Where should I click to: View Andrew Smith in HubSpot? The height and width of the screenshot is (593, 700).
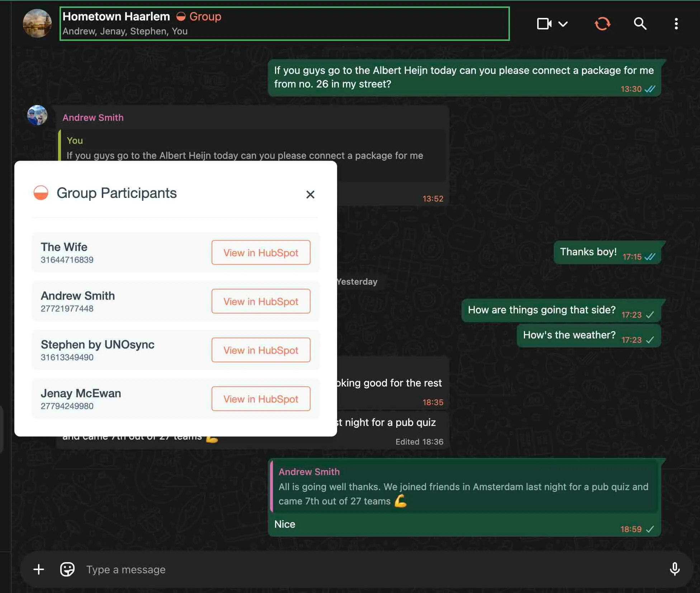coord(261,301)
